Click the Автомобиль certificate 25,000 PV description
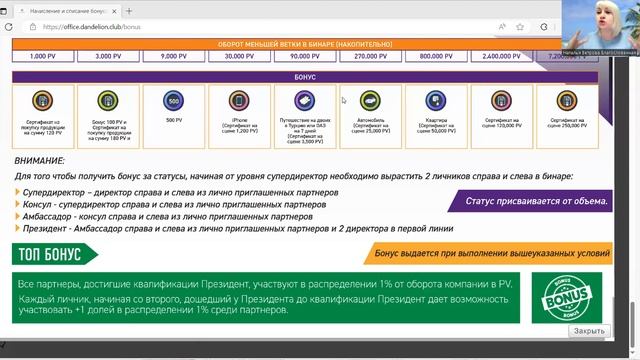640x360 pixels. coord(371,126)
